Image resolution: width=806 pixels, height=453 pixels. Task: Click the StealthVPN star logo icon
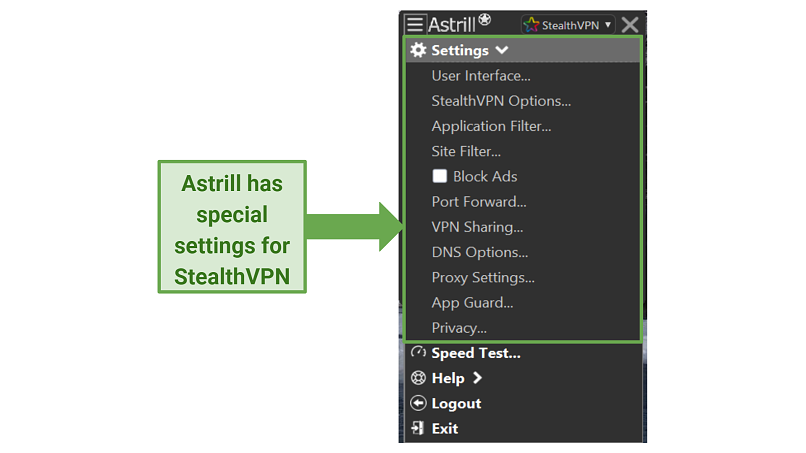click(531, 24)
